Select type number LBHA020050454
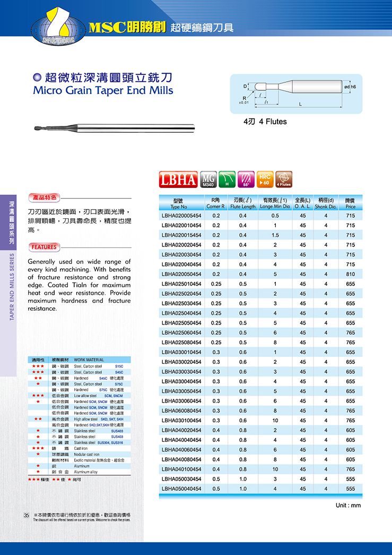The height and width of the screenshot is (555, 392). [x=181, y=274]
